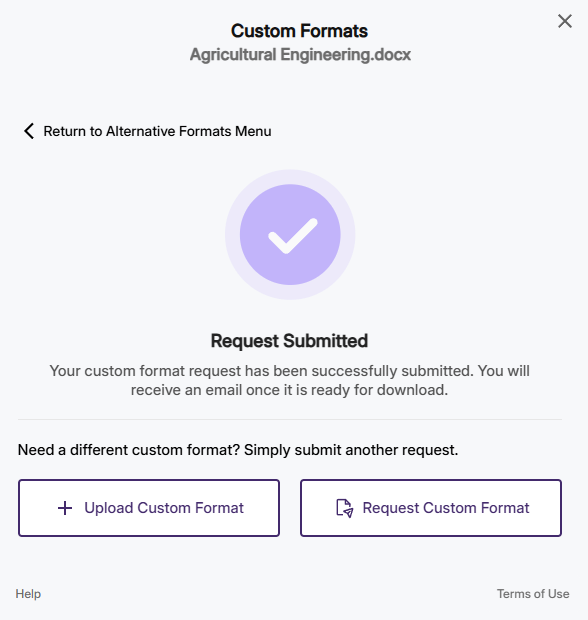The height and width of the screenshot is (620, 588).
Task: Click the 'Need a different custom format?' text
Action: tap(129, 450)
